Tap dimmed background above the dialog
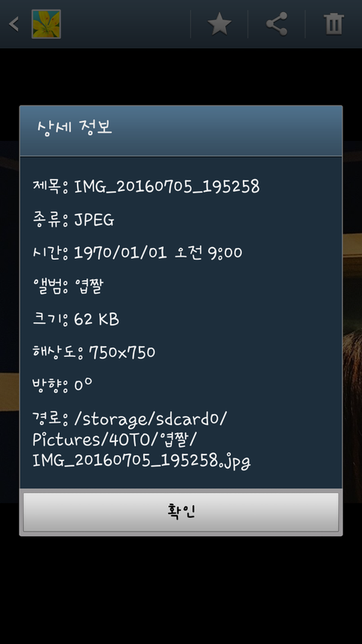Image resolution: width=362 pixels, height=644 pixels. [x=181, y=76]
